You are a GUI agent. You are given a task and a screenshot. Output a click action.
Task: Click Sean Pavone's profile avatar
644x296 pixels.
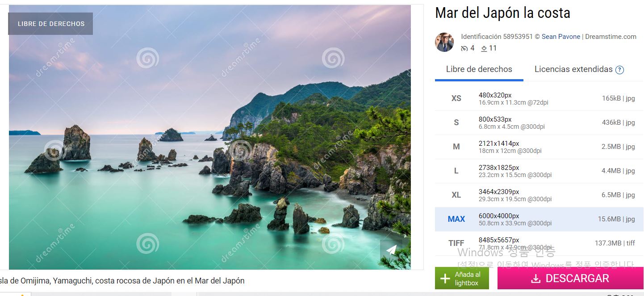coord(444,42)
